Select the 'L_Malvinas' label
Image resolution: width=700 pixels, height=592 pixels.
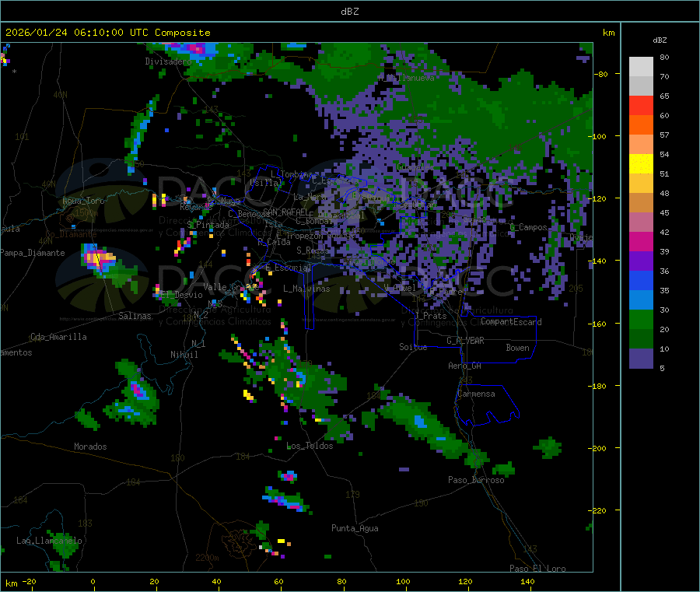306,289
